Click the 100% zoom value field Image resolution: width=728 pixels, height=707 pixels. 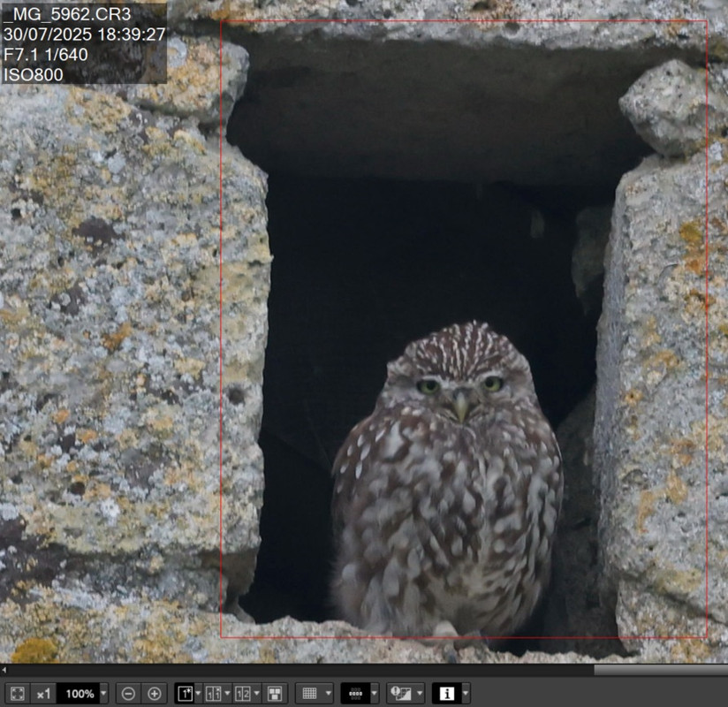click(x=78, y=694)
